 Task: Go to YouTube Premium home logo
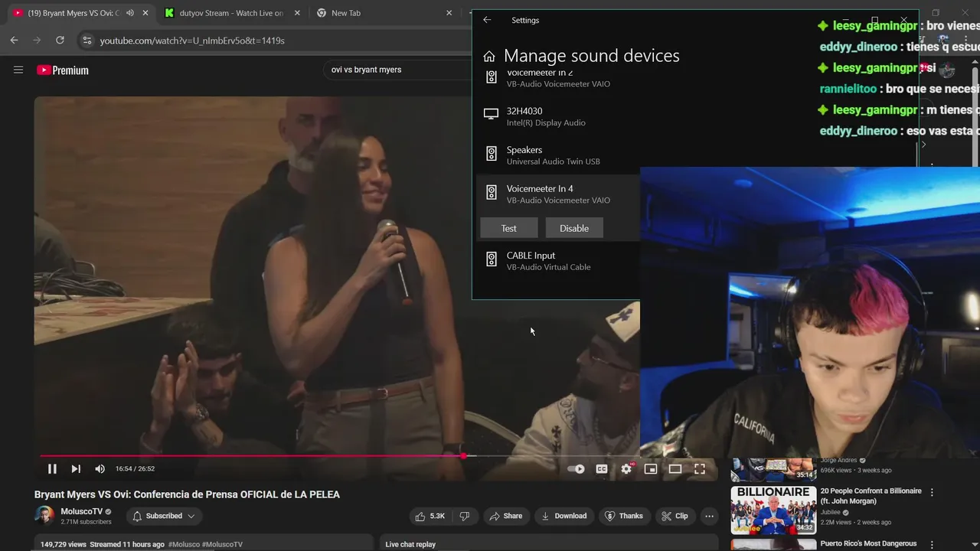click(x=63, y=70)
